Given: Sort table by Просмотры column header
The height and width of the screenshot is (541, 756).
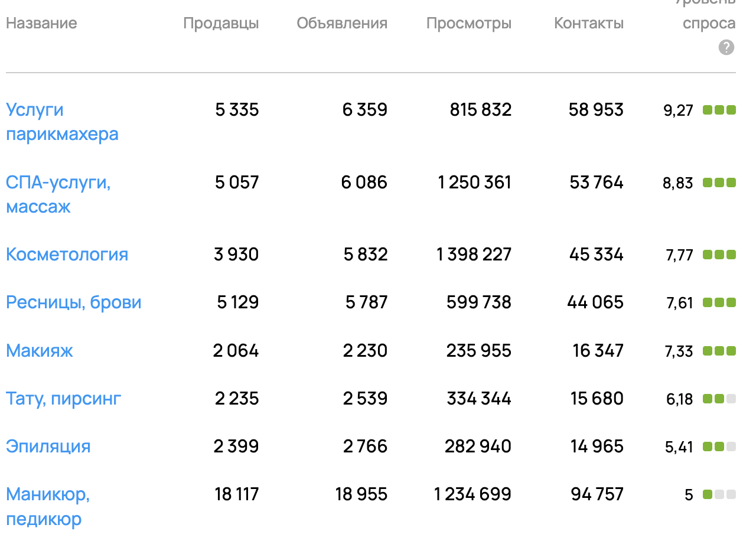Looking at the screenshot, I should coord(469,23).
